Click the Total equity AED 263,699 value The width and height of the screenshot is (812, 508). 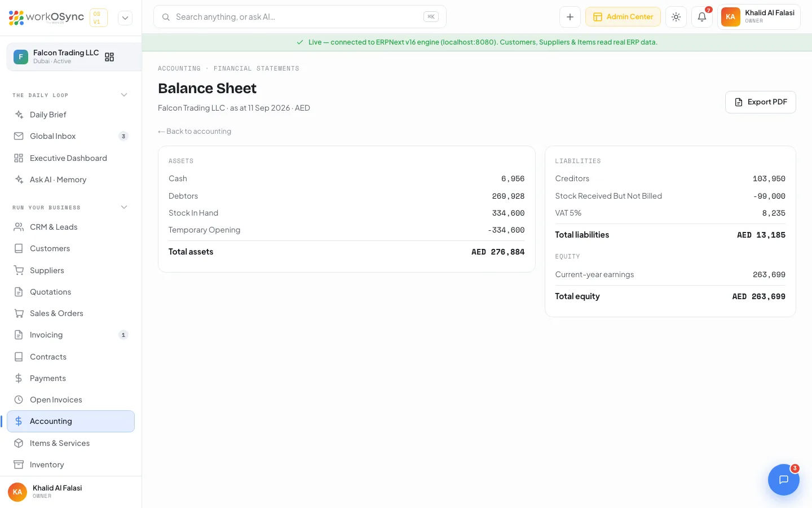click(758, 296)
